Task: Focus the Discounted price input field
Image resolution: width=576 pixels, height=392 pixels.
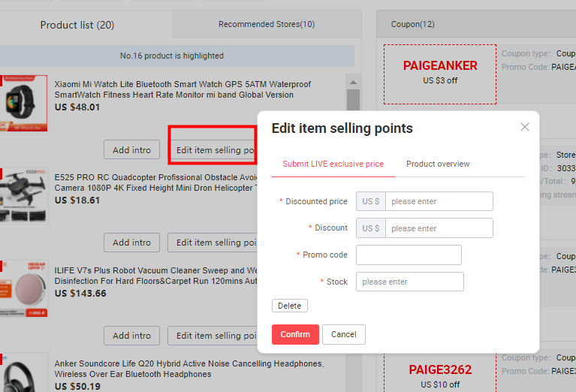Action: [x=439, y=201]
